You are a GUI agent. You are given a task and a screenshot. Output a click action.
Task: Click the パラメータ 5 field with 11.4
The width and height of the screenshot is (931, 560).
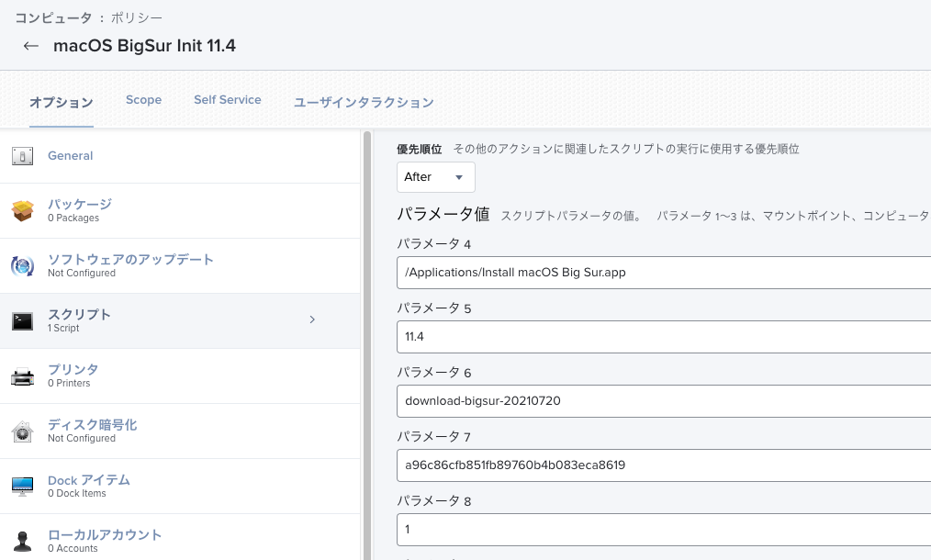664,337
